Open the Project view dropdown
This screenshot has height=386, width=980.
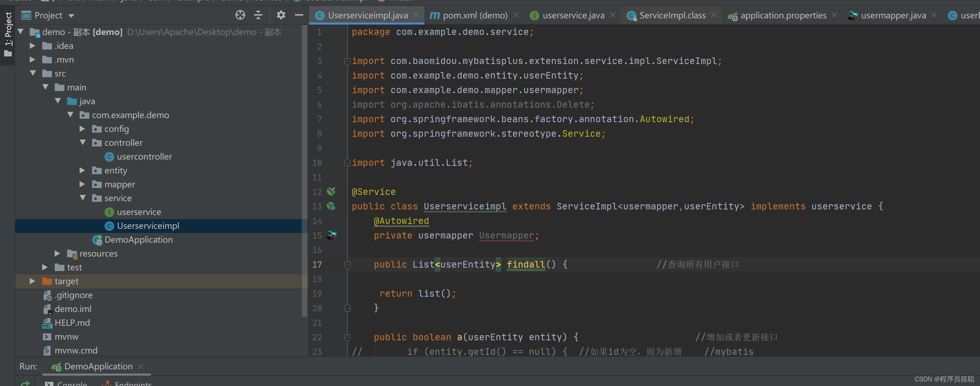(x=72, y=16)
